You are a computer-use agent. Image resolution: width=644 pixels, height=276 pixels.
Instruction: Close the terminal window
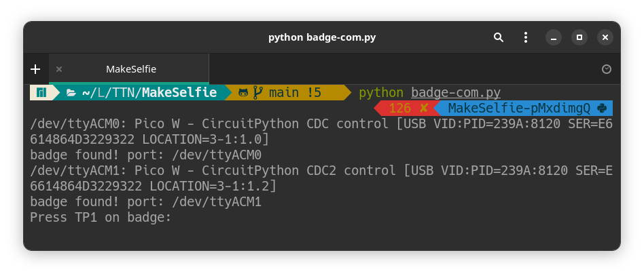click(603, 37)
